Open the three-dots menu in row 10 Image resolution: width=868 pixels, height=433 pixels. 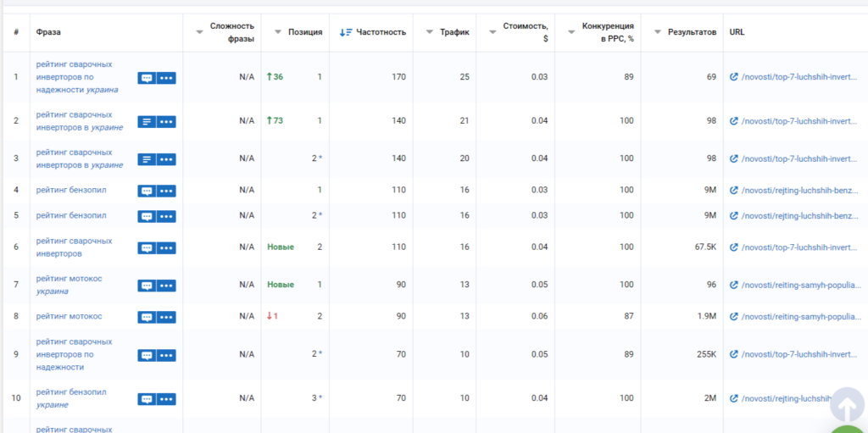(x=166, y=399)
